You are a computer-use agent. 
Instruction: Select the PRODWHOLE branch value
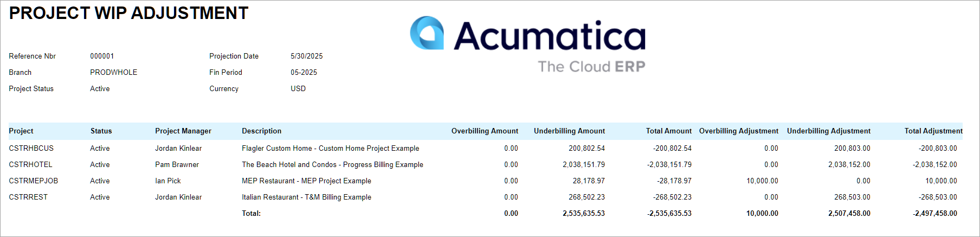tap(113, 72)
